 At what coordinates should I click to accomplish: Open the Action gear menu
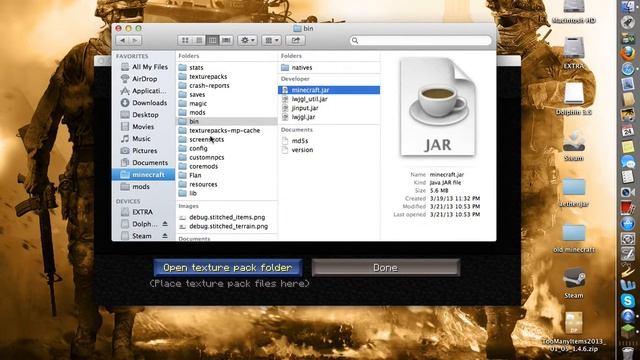[x=247, y=40]
